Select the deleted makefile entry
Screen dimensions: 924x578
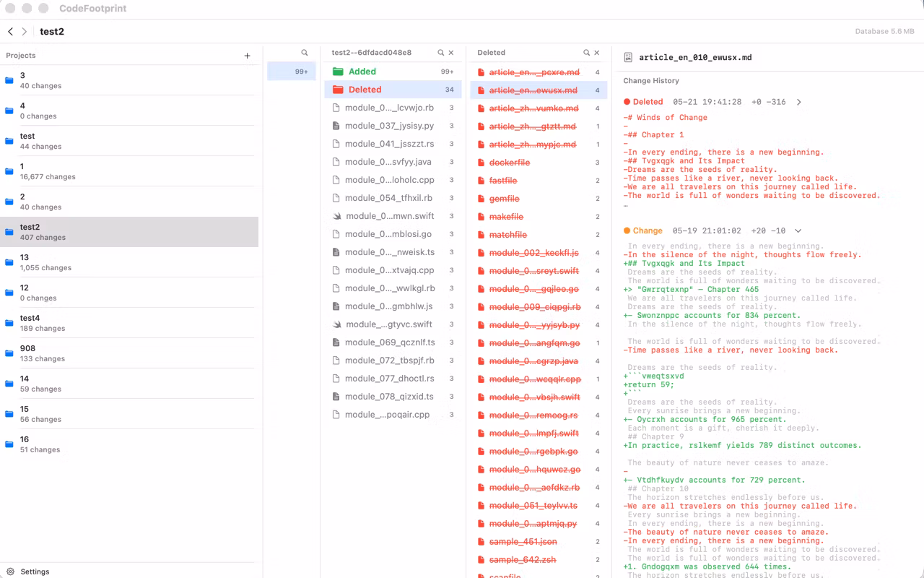coord(539,217)
